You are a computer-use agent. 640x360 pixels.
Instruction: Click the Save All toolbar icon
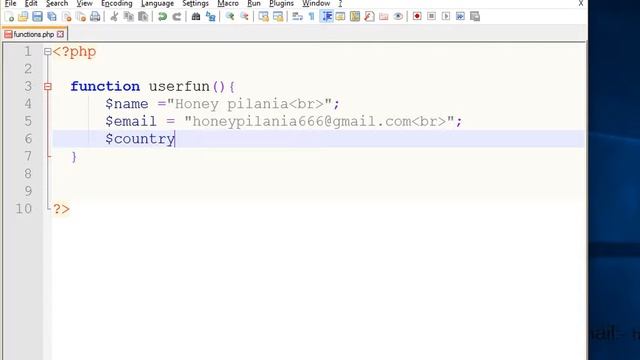click(52, 16)
